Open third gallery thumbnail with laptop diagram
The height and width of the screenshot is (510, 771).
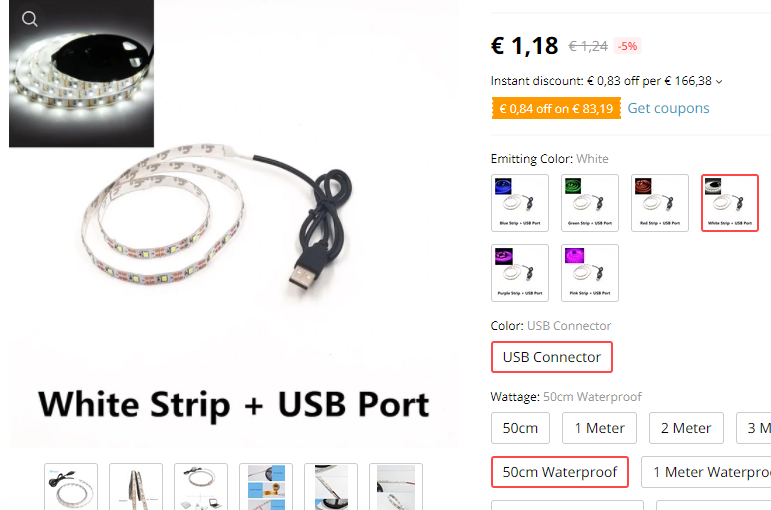201,486
